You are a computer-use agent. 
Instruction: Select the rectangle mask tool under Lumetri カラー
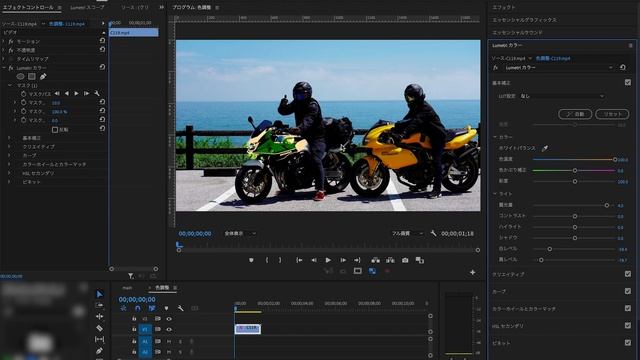click(x=32, y=76)
